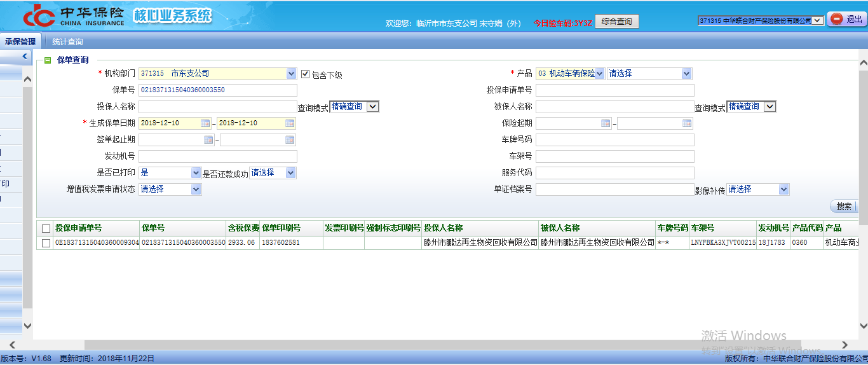Click the 搜索 search button
The width and height of the screenshot is (868, 365).
(x=843, y=206)
